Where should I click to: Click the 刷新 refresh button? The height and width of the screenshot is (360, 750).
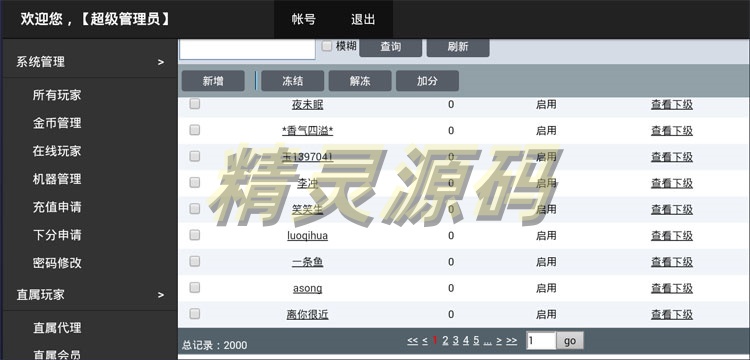tap(458, 47)
